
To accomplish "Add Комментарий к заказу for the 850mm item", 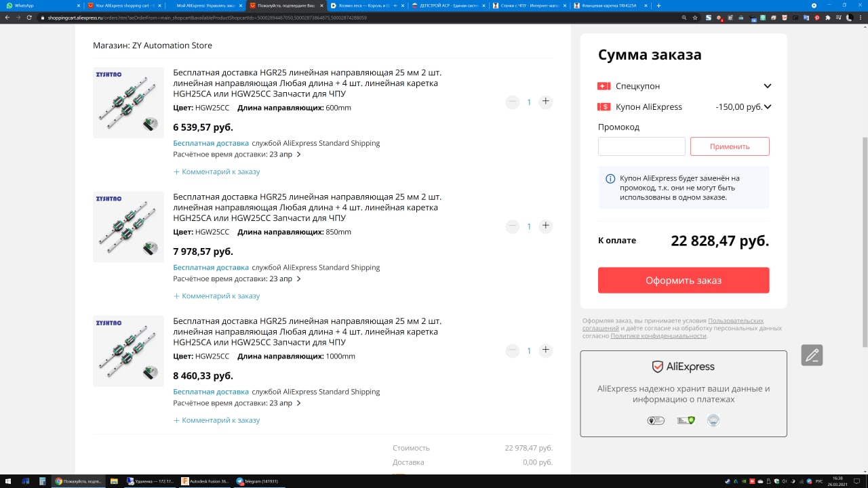I will (216, 296).
